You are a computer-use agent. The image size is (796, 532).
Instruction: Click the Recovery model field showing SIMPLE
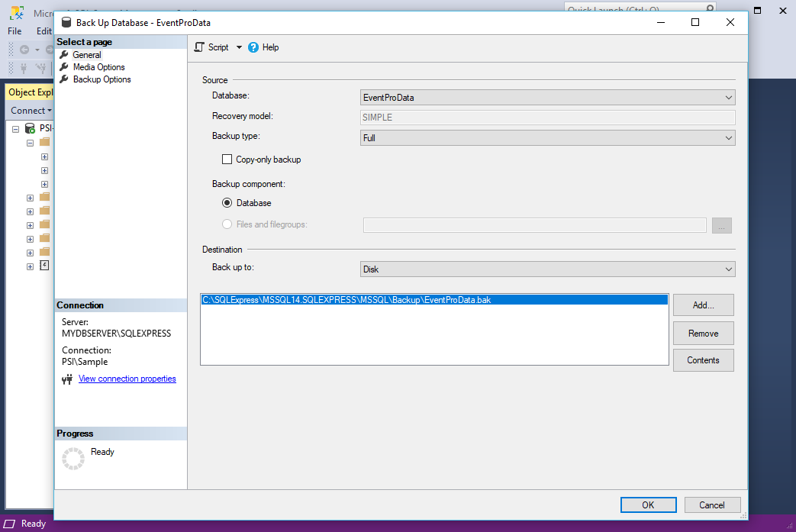click(548, 118)
